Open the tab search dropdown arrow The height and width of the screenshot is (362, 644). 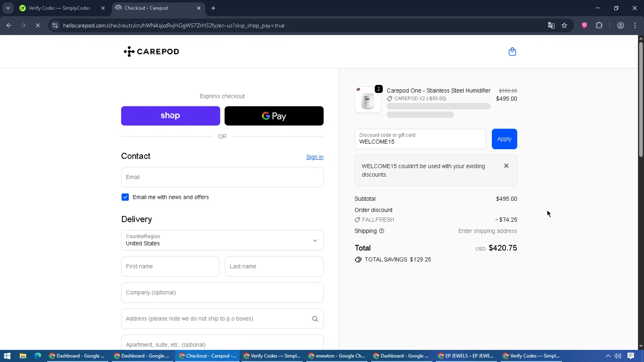coord(8,8)
